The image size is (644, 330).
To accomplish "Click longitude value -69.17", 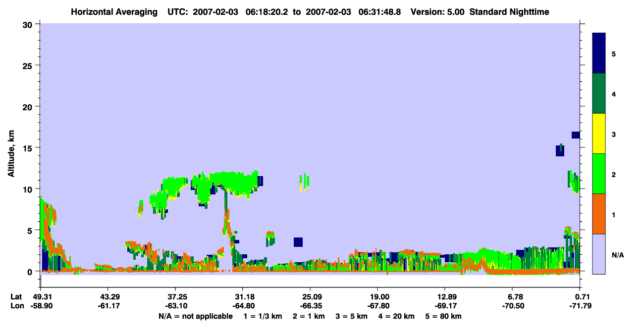I will [445, 306].
